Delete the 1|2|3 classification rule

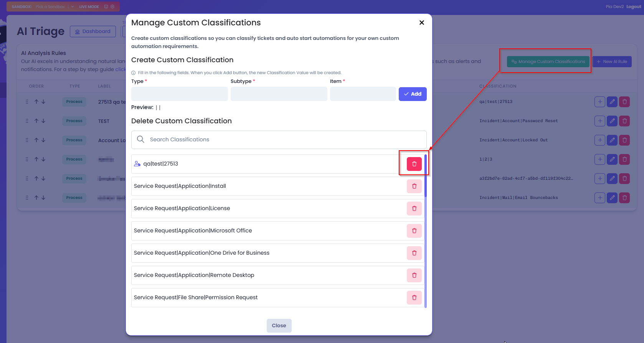624,159
